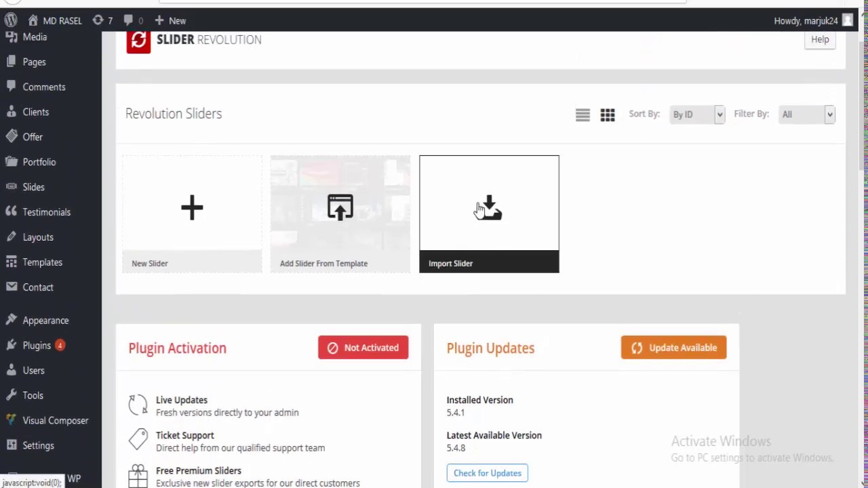Open the Sort By ID dropdown

coord(697,115)
